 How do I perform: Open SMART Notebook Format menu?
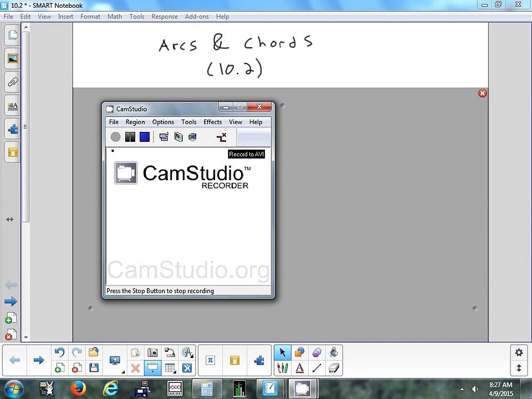(90, 17)
